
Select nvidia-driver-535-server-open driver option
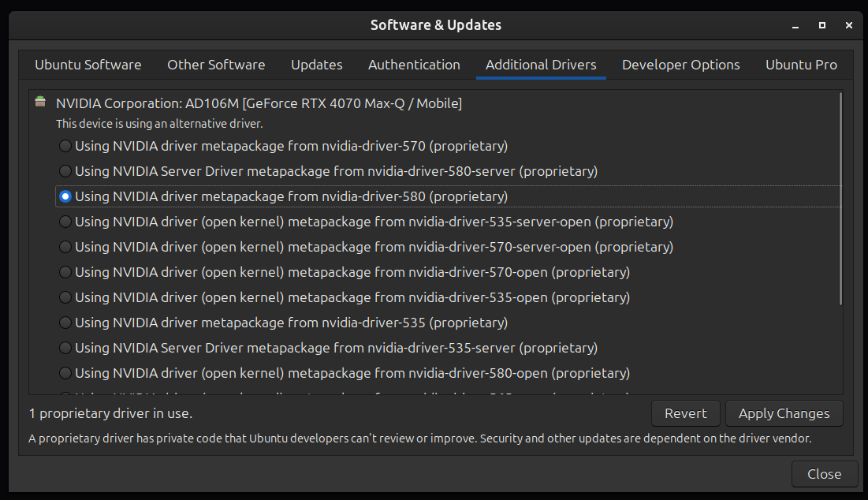(x=65, y=222)
